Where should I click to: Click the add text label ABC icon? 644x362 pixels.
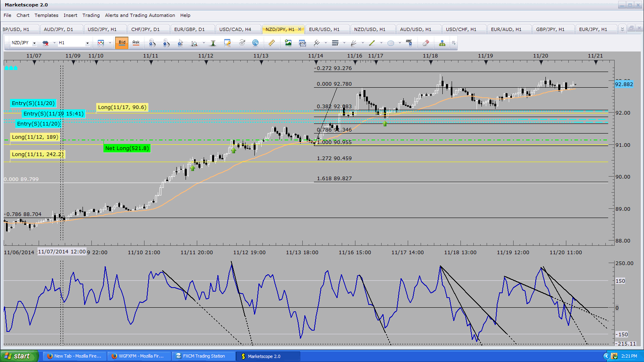409,43
